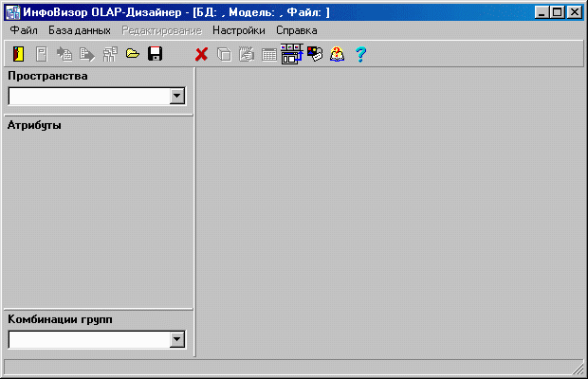Open the Настройки menu
The width and height of the screenshot is (588, 379).
pyautogui.click(x=239, y=30)
